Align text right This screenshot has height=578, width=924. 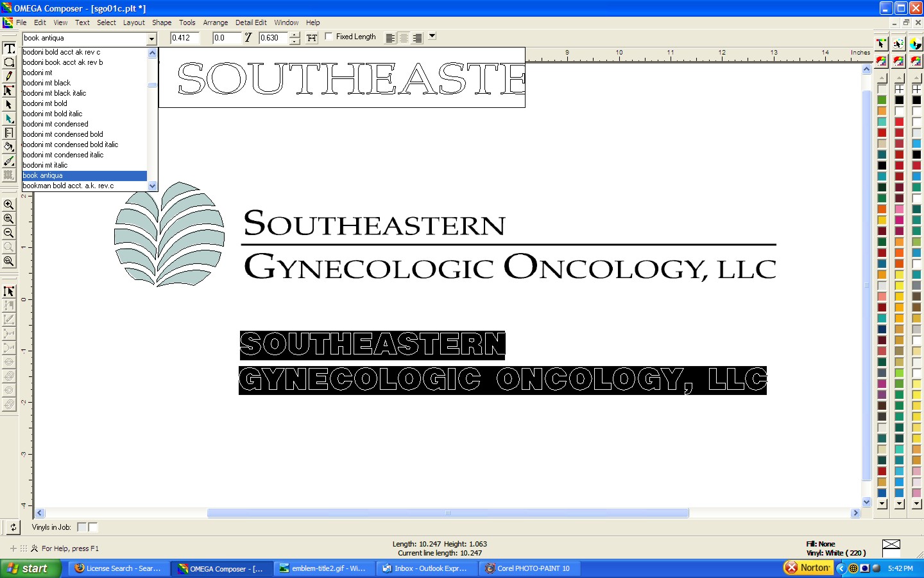click(x=417, y=38)
